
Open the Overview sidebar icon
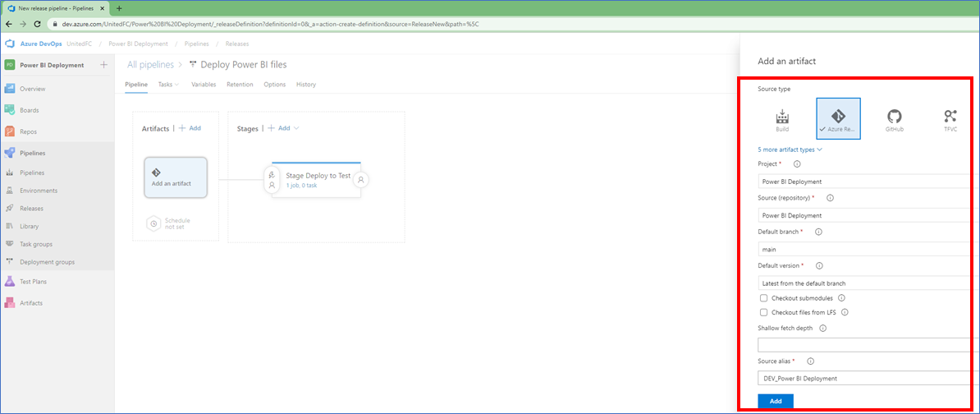point(9,89)
